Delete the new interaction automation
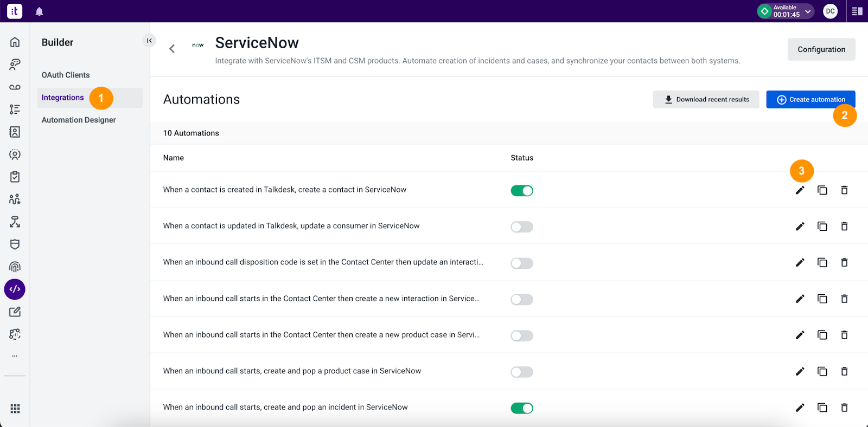 point(844,299)
